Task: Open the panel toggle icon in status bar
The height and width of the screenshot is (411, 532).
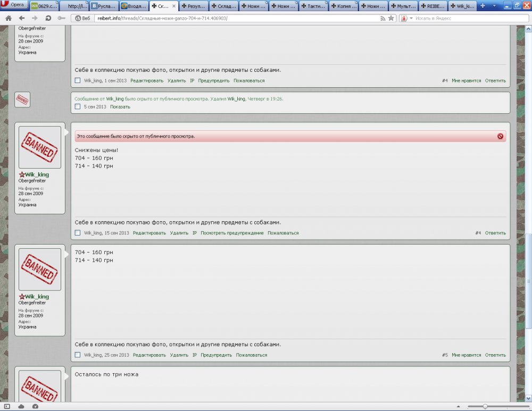Action: point(7,407)
